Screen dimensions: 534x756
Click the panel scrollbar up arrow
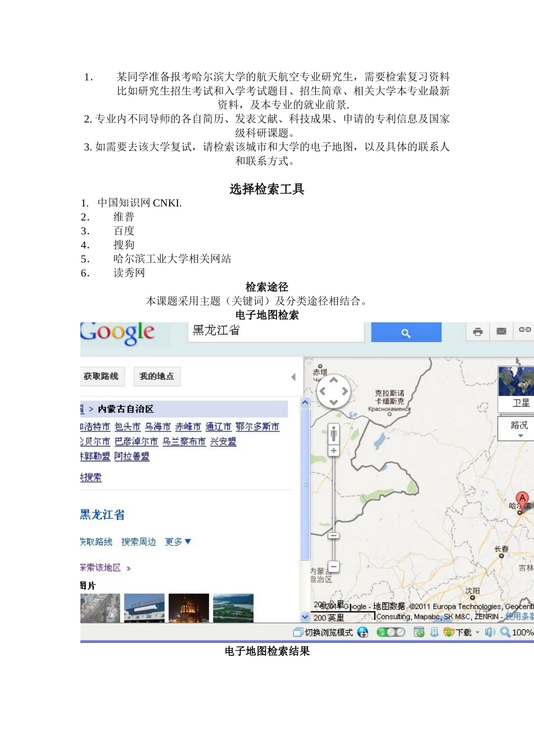[x=305, y=402]
